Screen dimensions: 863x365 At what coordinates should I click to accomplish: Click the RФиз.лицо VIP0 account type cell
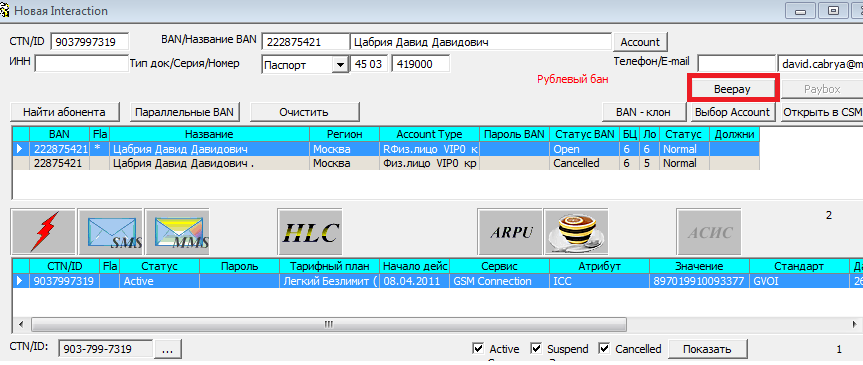pos(429,149)
